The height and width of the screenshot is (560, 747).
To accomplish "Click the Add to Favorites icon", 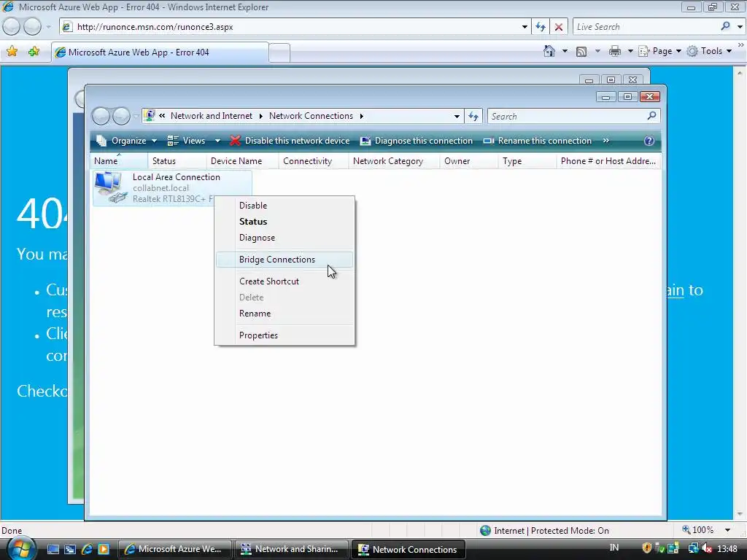I will coord(34,52).
